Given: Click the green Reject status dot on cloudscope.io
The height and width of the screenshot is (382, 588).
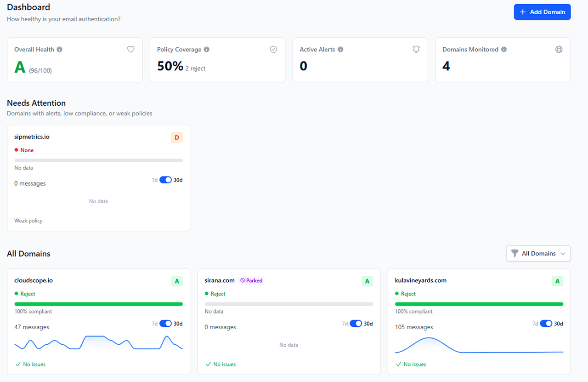Looking at the screenshot, I should 17,293.
